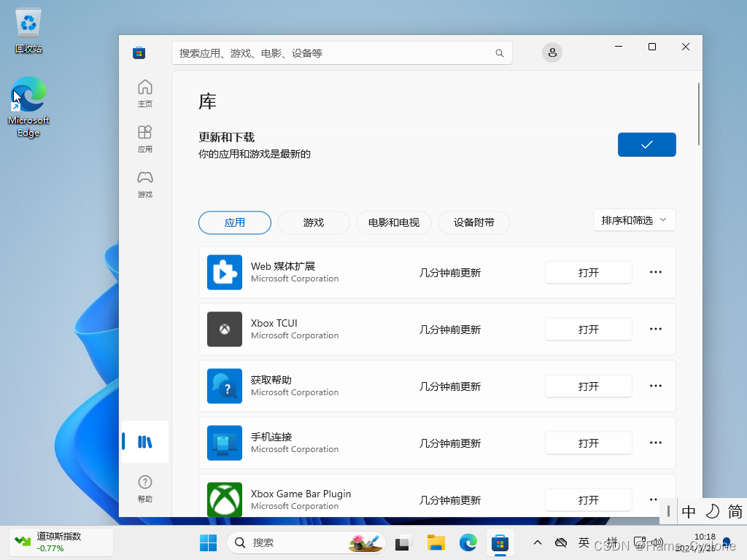
Task: Open the user account profile icon
Action: pyautogui.click(x=552, y=52)
